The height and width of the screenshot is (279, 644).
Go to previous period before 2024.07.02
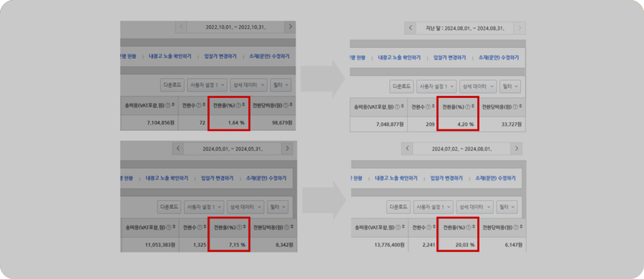[407, 148]
